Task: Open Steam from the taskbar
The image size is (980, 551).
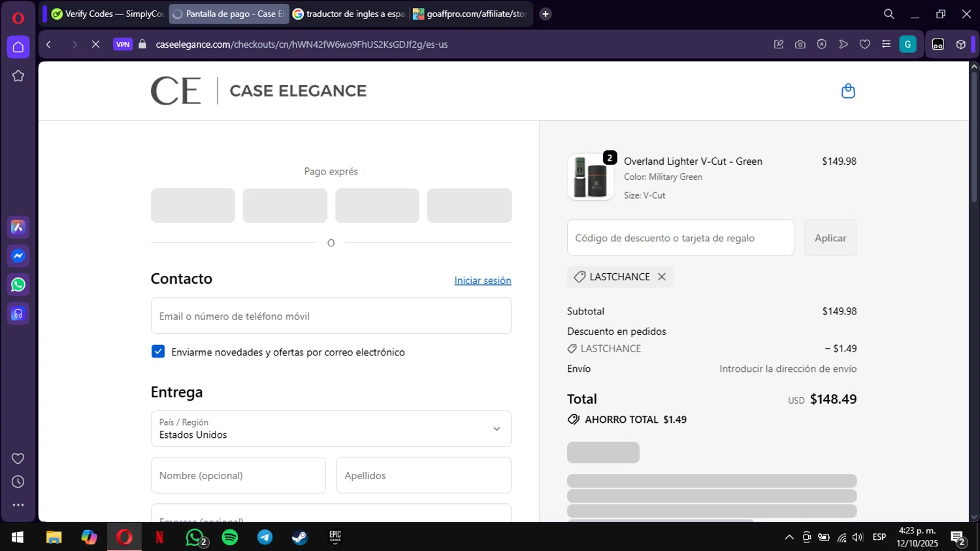Action: point(300,537)
